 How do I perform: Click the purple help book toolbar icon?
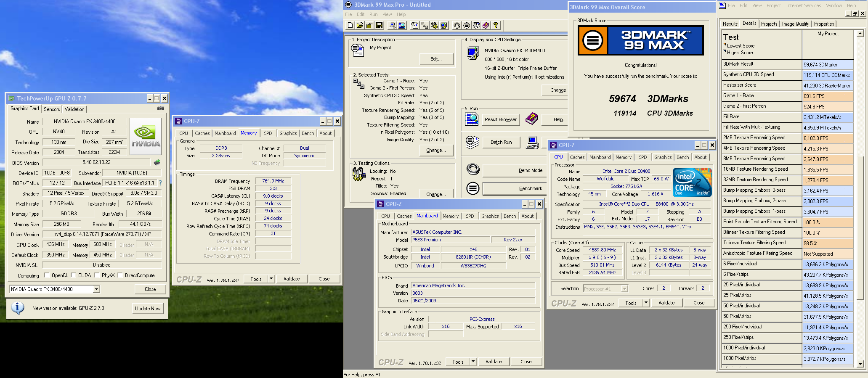coord(486,25)
